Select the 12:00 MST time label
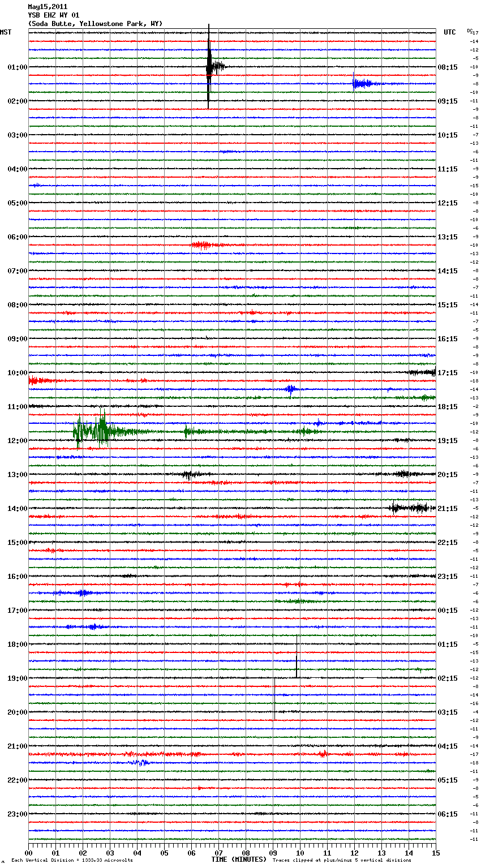This screenshot has width=481, height=868. 18,441
